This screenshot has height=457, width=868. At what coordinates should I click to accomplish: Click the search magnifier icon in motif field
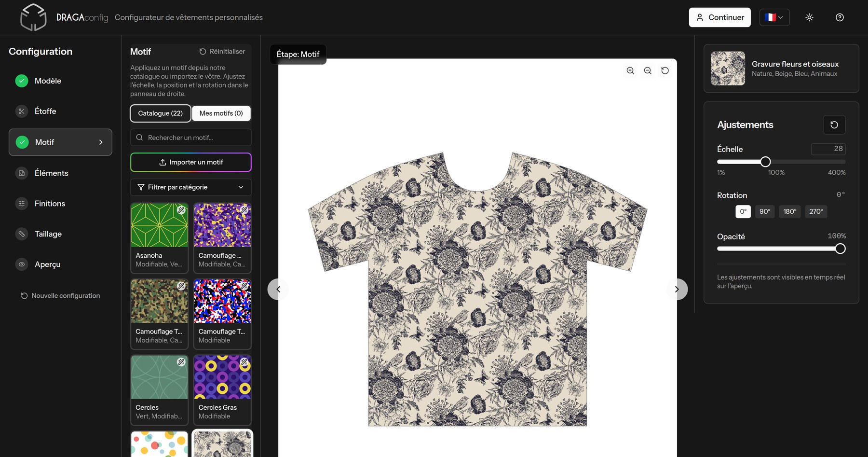click(139, 138)
